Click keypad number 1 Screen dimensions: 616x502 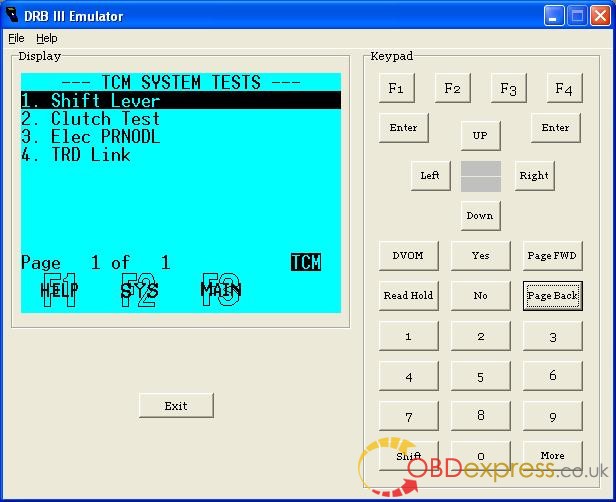(x=409, y=336)
